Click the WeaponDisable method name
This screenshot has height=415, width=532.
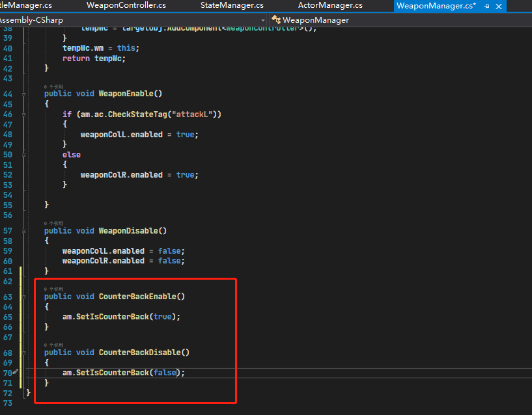point(128,231)
